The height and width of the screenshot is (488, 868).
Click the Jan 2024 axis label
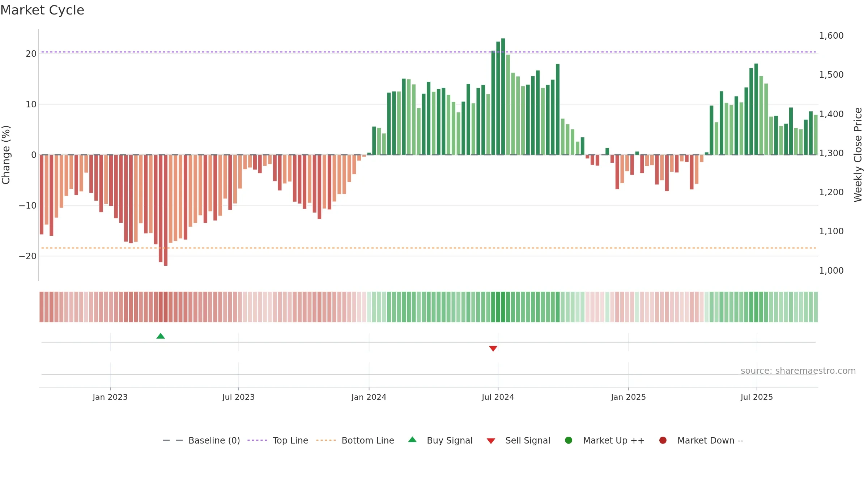tap(369, 397)
